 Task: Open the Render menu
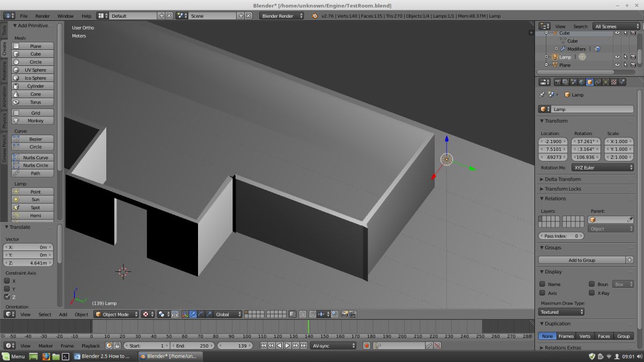point(42,16)
